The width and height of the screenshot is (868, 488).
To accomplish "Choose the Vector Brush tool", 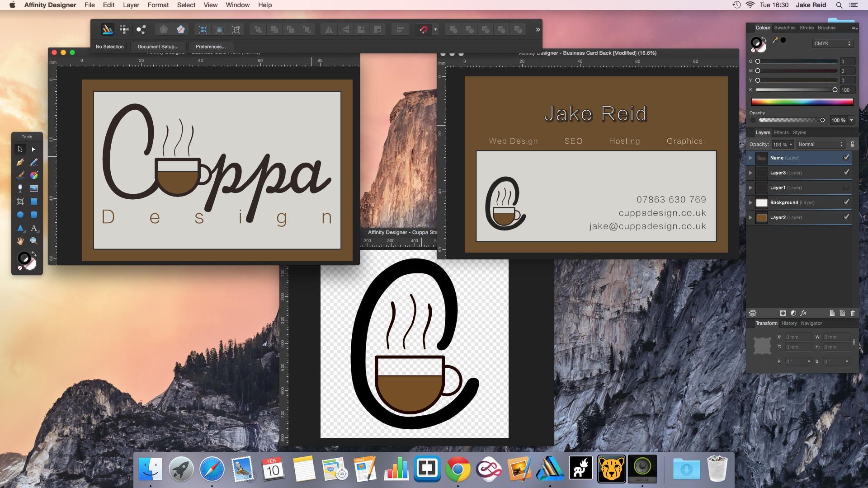I will [x=20, y=175].
